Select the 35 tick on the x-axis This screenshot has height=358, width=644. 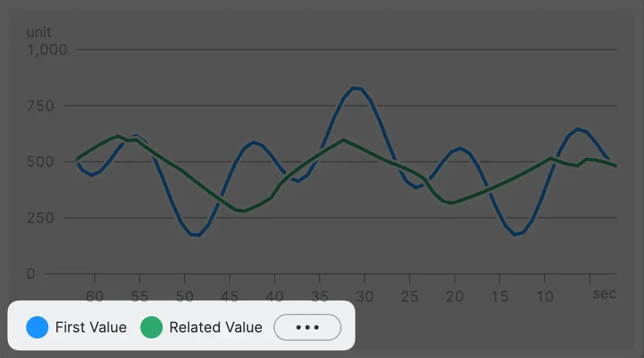point(320,296)
